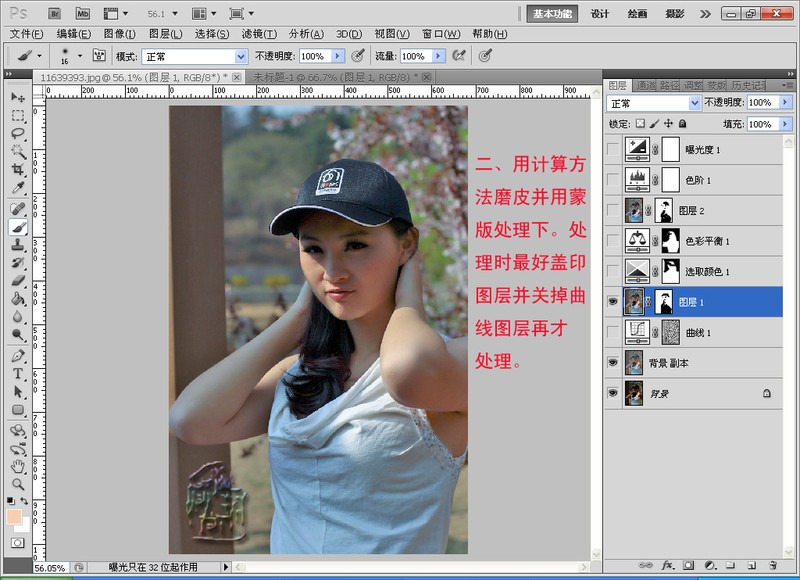Screen dimensions: 800x580
Task: Select the Move tool
Action: click(x=18, y=97)
